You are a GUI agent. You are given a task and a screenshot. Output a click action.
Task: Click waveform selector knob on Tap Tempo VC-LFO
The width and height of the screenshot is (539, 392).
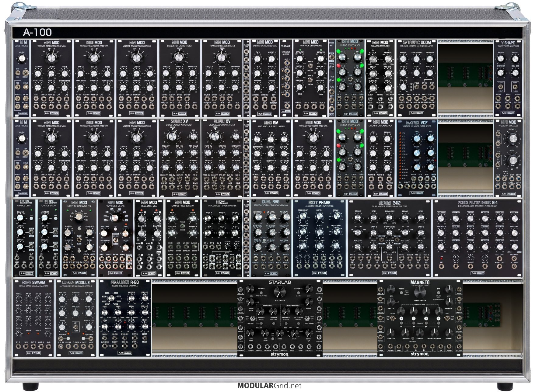pyautogui.click(x=115, y=218)
